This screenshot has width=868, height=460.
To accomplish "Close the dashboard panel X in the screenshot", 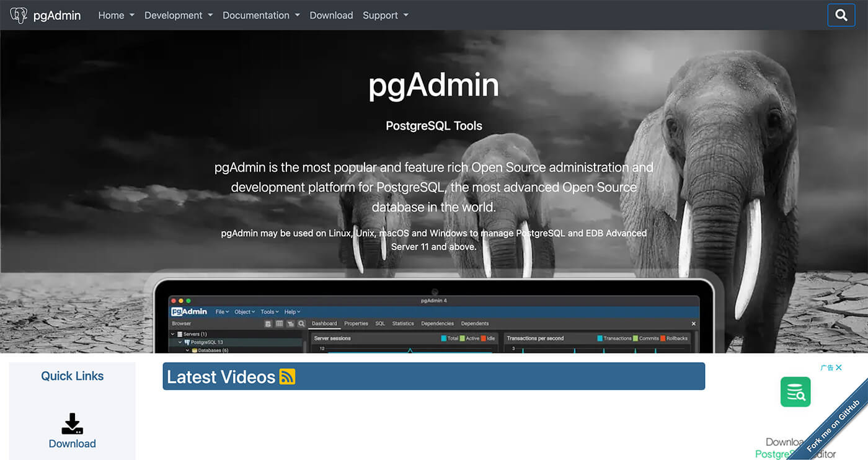I will [x=694, y=324].
